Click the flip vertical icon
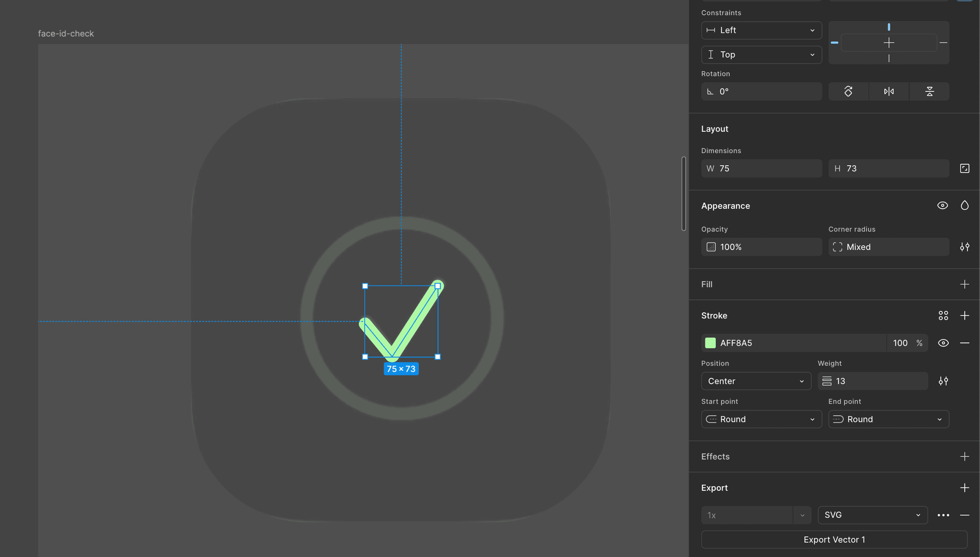Screen dimensions: 980x557 point(929,91)
